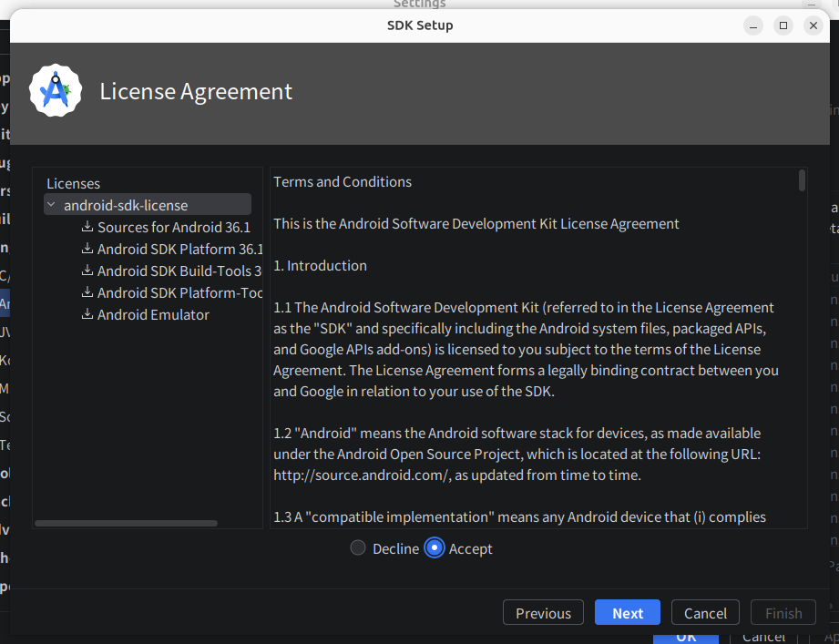Select the Decline radio button
839x644 pixels.
click(358, 548)
